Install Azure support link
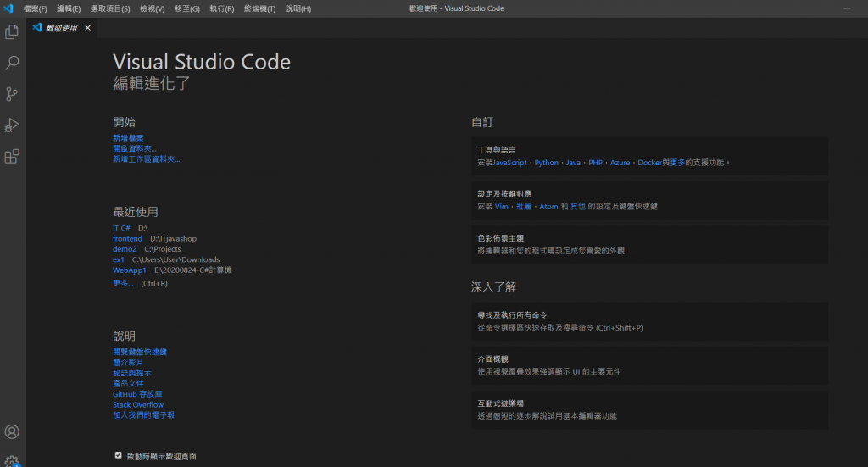This screenshot has width=868, height=467. 620,163
